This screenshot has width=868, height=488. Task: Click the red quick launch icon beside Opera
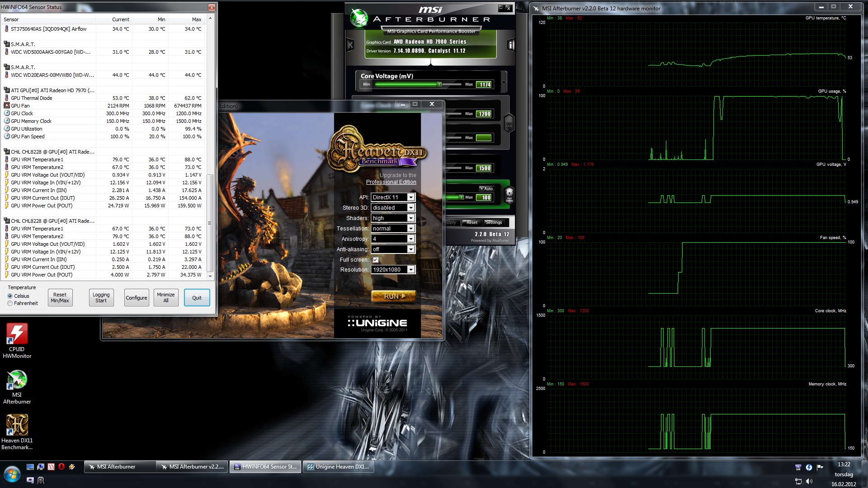(51, 467)
